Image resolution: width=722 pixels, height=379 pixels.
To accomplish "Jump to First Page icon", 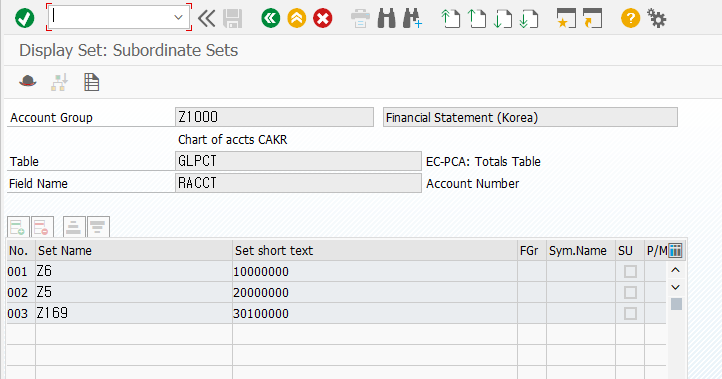I will [x=450, y=18].
